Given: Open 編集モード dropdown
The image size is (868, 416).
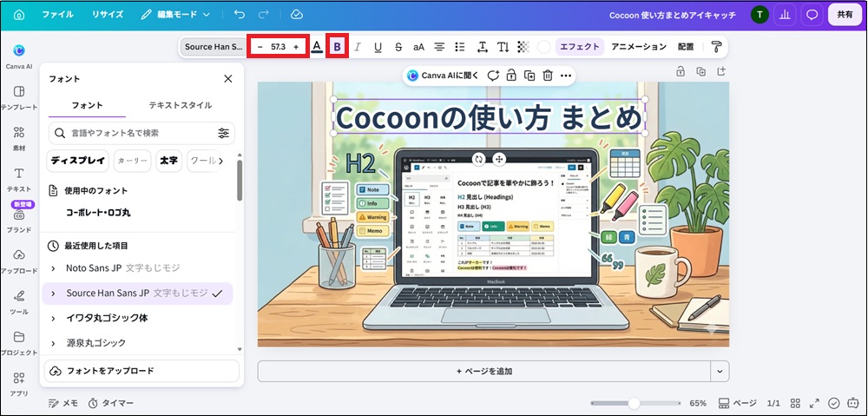Looking at the screenshot, I should pyautogui.click(x=175, y=15).
